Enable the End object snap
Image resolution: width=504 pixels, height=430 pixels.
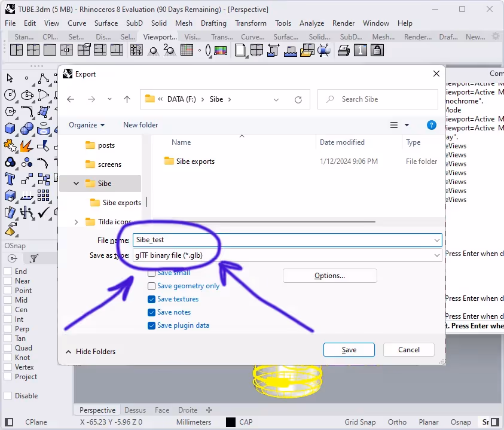pyautogui.click(x=8, y=272)
